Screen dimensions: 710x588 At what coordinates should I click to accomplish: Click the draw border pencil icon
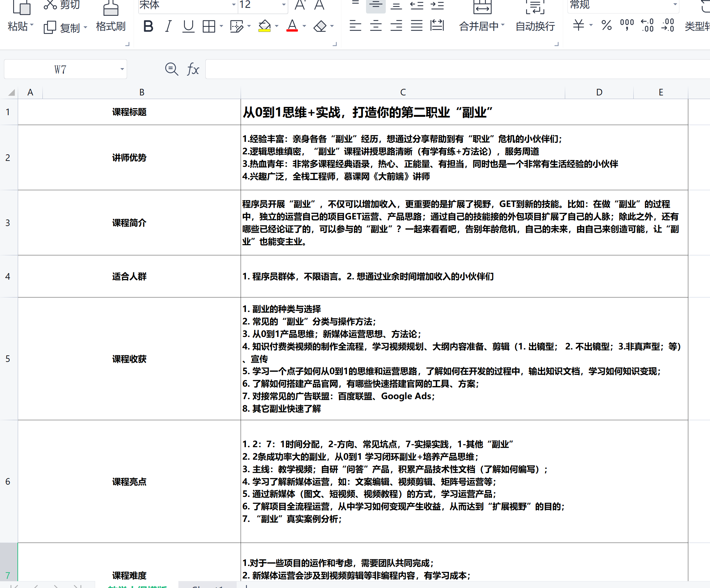coord(236,26)
